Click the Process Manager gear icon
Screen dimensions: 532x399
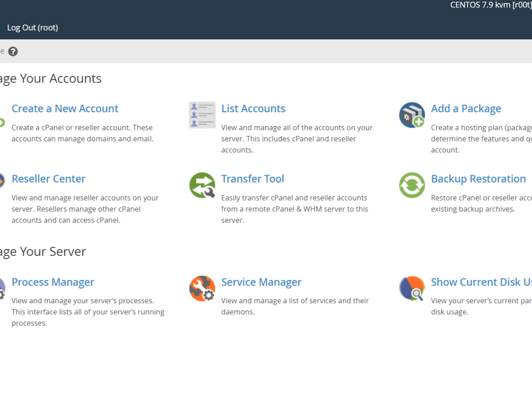[x=2, y=288]
